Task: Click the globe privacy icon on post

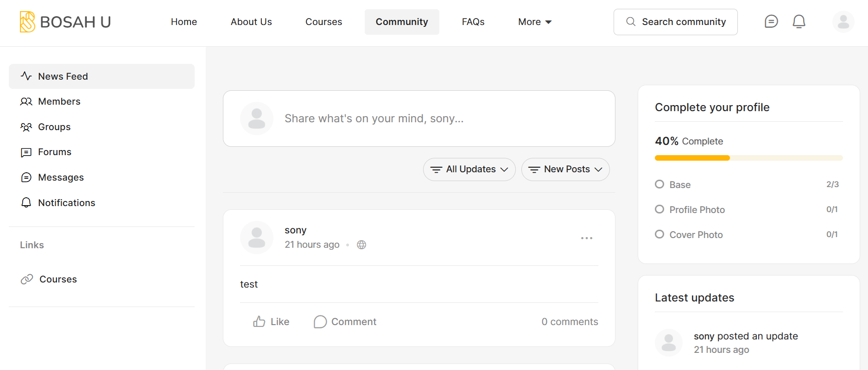Action: (361, 245)
